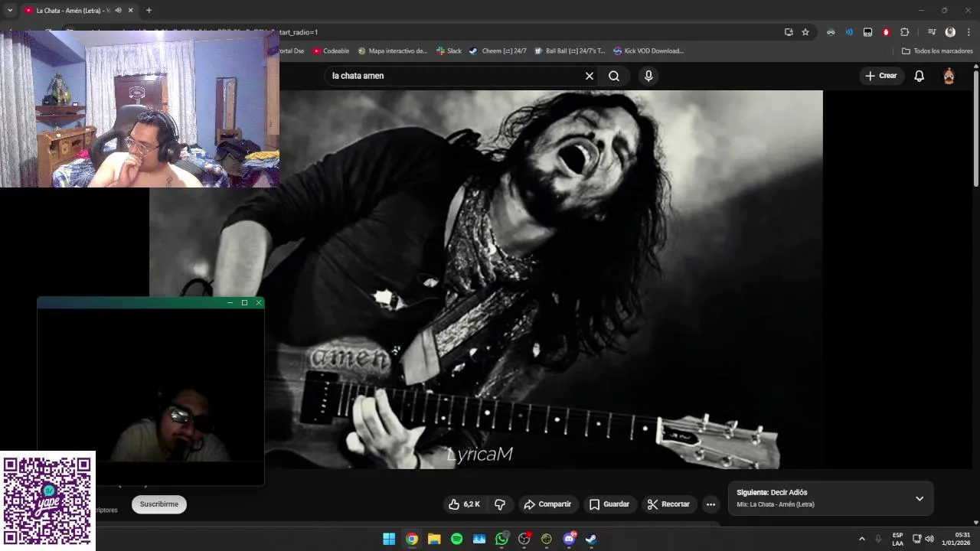Open Windows Start menu on taskbar
This screenshot has height=551, width=980.
(x=389, y=539)
